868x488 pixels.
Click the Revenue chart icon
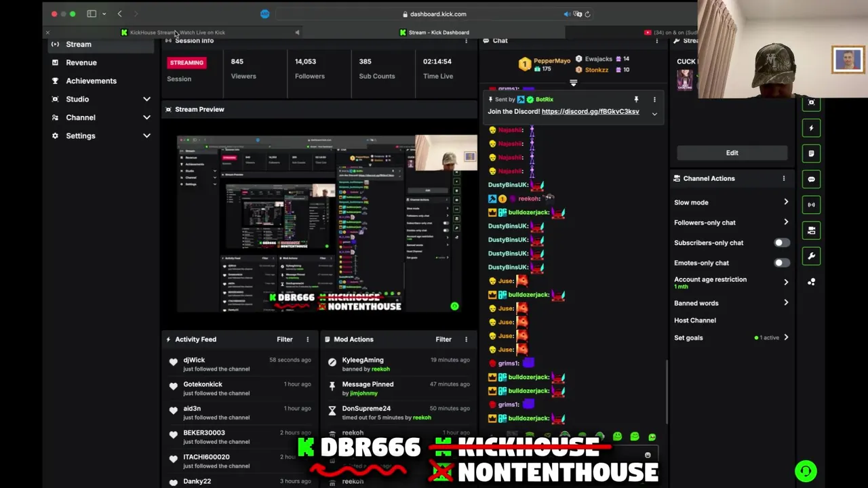(x=56, y=62)
